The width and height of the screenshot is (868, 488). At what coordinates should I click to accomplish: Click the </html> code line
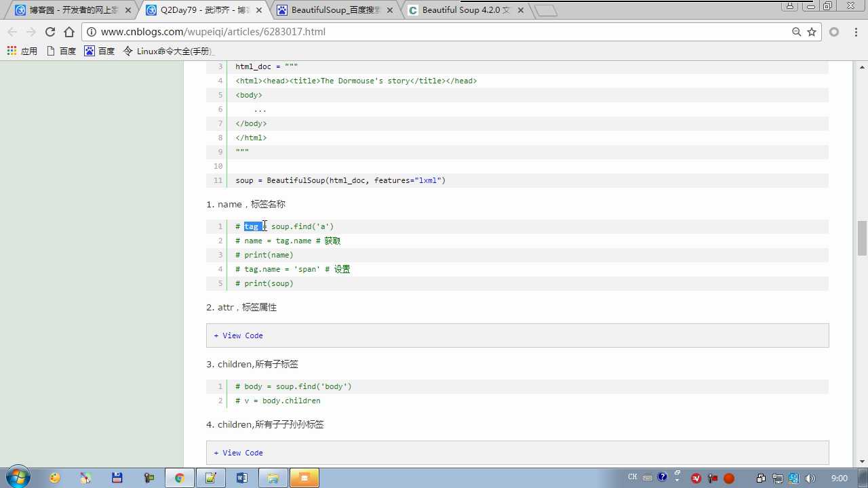[251, 138]
